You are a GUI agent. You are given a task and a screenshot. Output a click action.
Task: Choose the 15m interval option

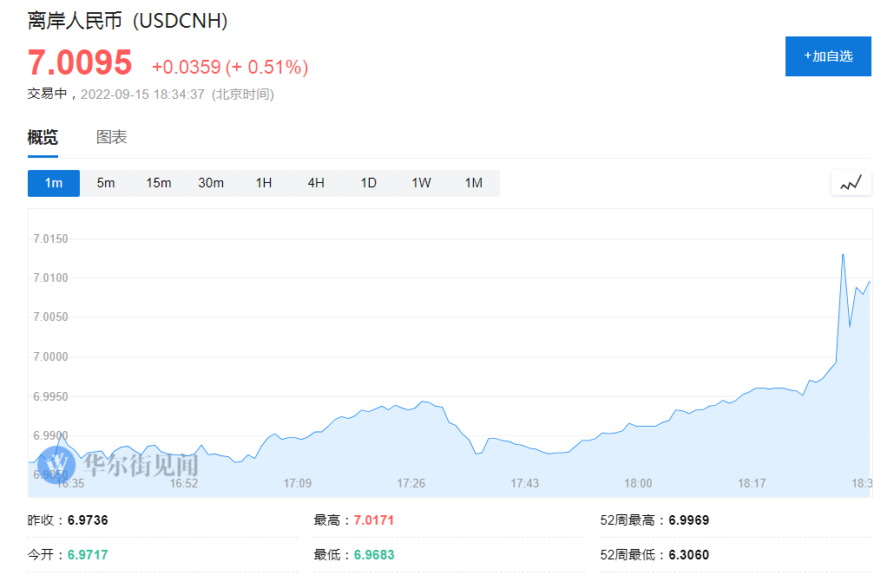159,183
